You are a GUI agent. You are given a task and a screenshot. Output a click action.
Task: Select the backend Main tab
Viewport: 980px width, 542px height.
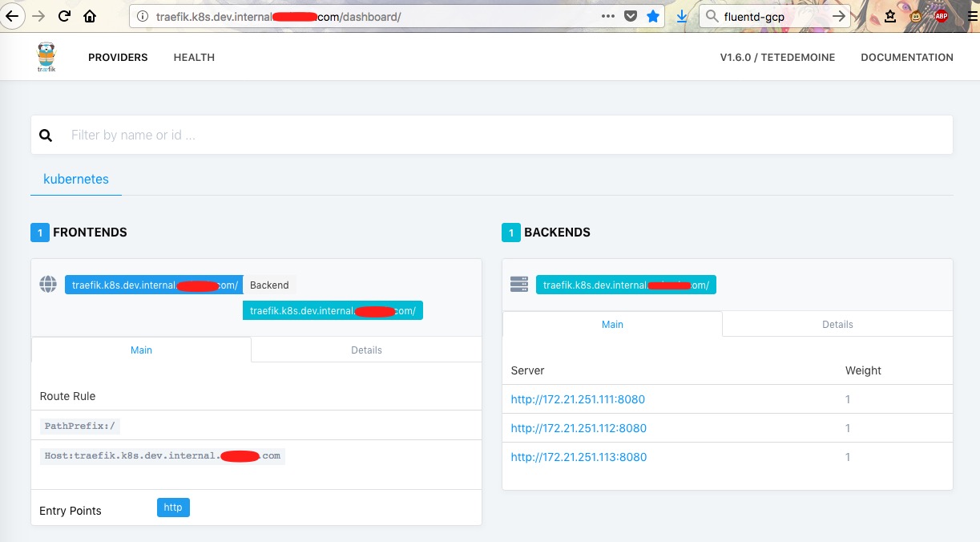[612, 324]
